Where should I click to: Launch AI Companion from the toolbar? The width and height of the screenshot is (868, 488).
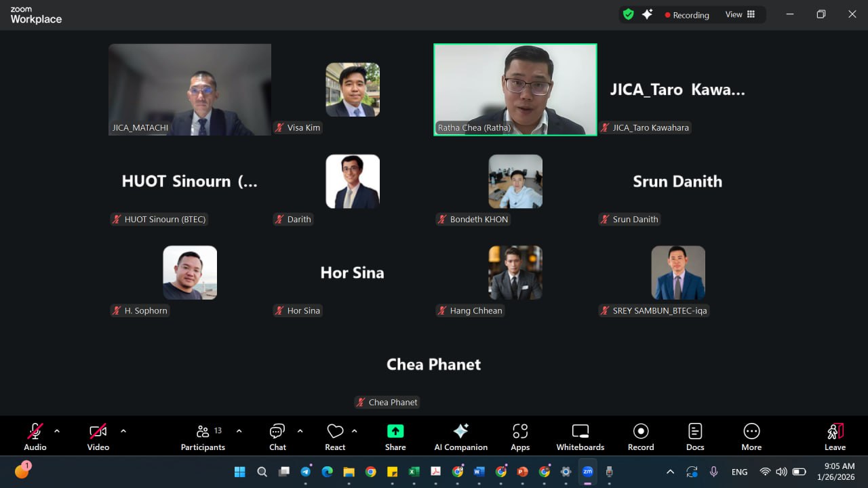click(460, 437)
